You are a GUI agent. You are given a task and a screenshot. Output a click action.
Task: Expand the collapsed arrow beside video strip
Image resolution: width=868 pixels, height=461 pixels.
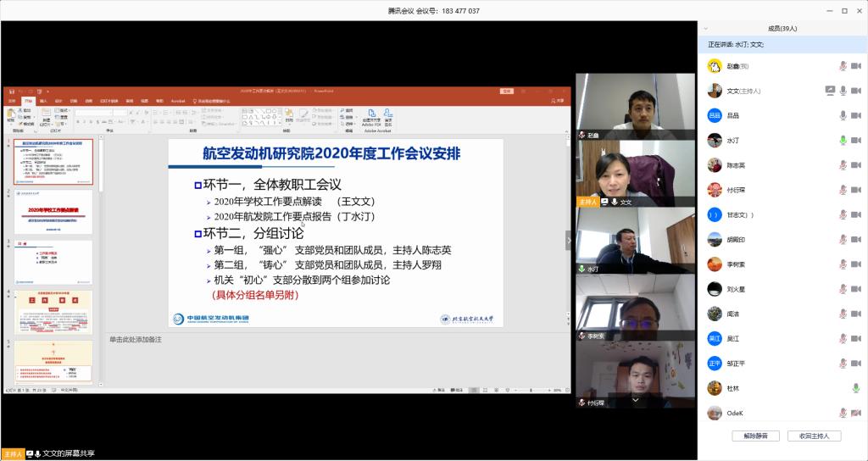pos(569,240)
